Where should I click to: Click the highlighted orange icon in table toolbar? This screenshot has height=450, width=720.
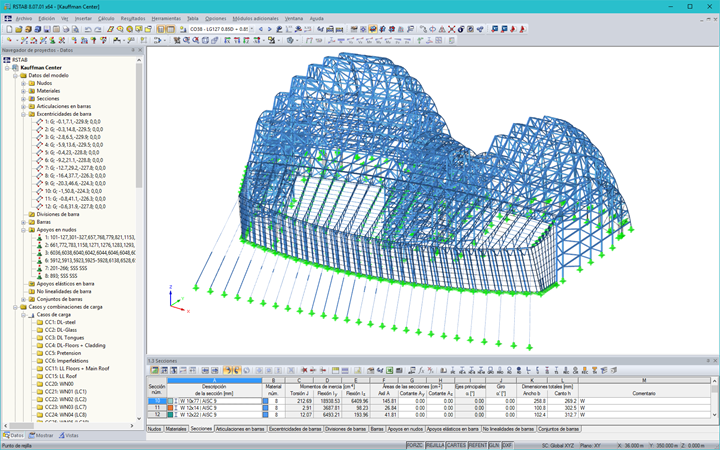(227, 370)
